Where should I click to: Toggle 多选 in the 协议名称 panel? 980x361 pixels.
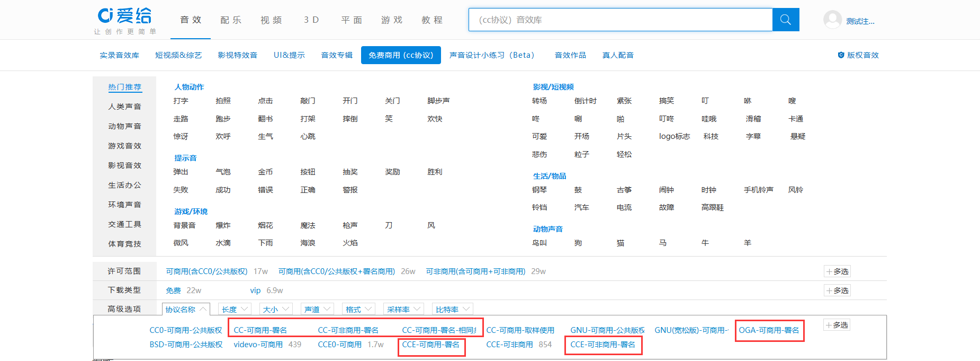(x=837, y=325)
